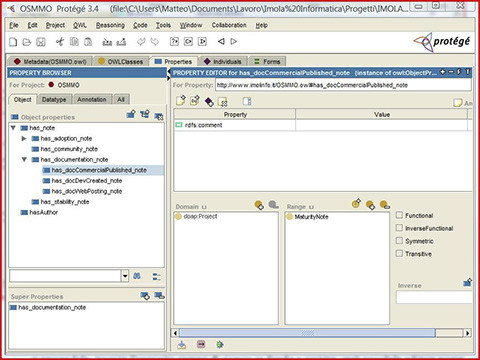Click the Redo arrow toolbar icon

click(x=155, y=42)
